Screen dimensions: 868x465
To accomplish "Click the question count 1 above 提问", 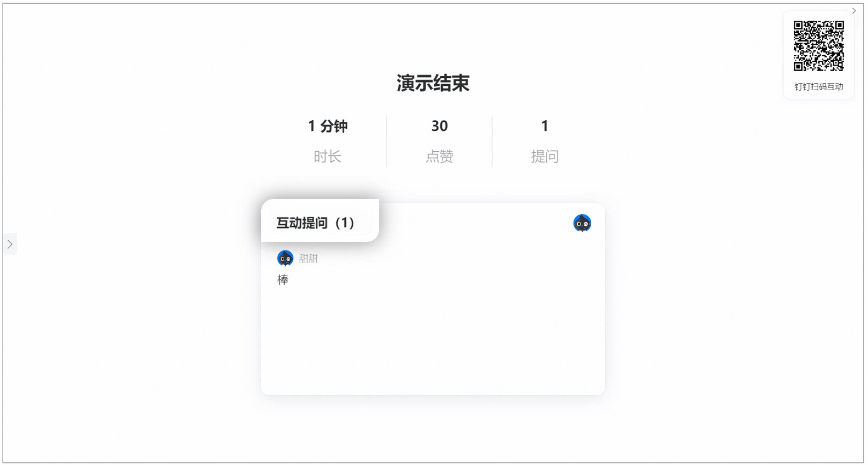I will pyautogui.click(x=545, y=126).
